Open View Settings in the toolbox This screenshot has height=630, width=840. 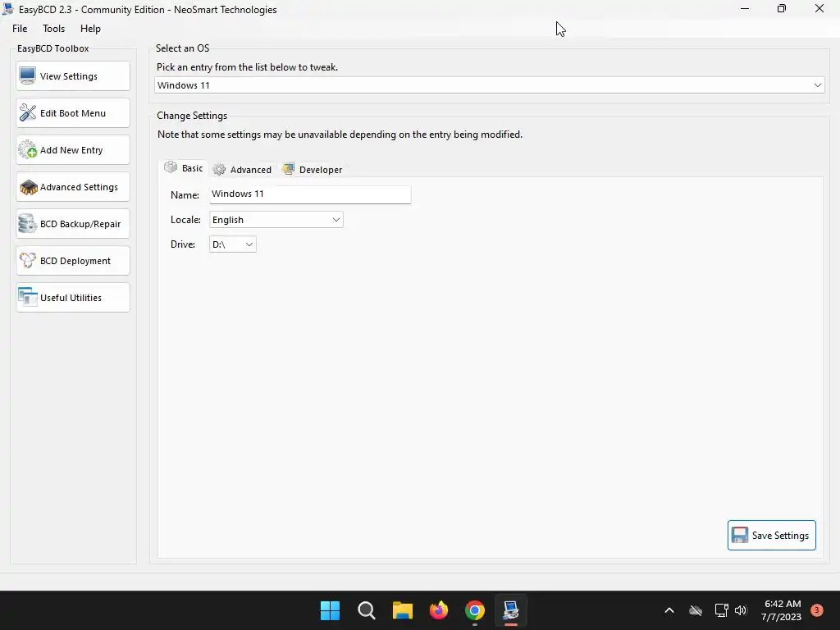click(x=73, y=76)
